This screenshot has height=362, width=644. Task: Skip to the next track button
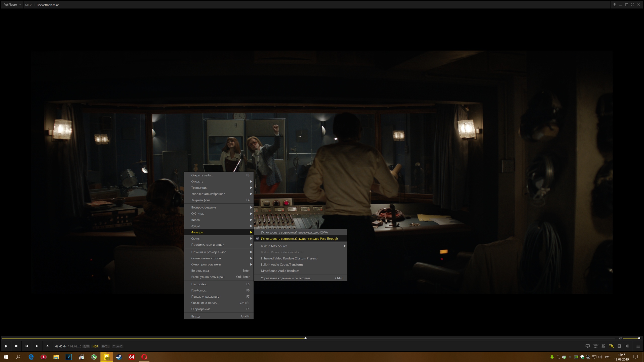tap(37, 346)
